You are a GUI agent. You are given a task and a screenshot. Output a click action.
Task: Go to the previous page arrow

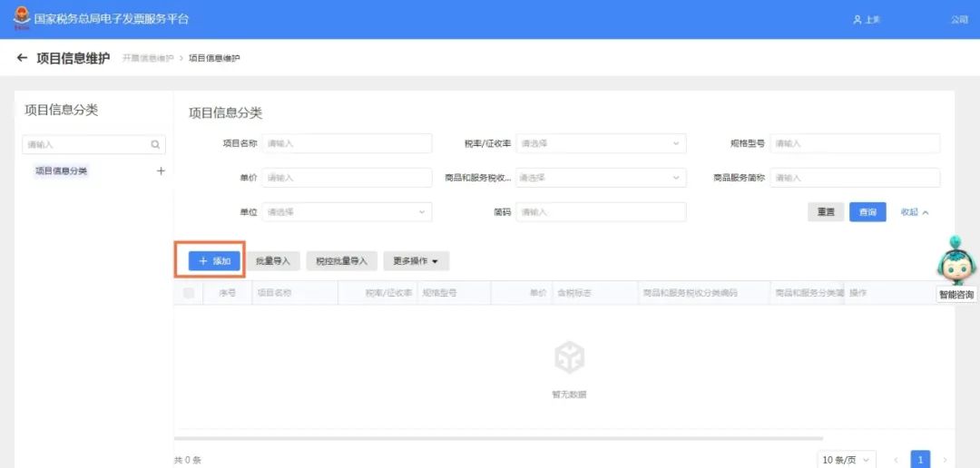[896, 460]
